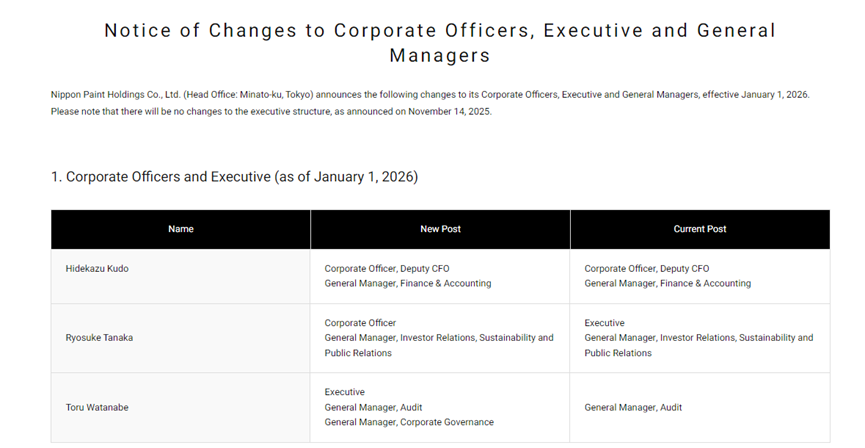Click the word "Executive" in Tanaka's Current Post
The width and height of the screenshot is (865, 448).
(605, 323)
